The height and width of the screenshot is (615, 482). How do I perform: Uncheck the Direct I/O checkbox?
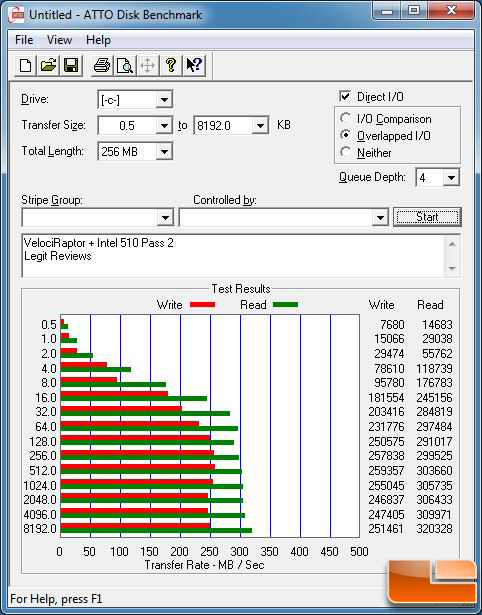(x=345, y=96)
